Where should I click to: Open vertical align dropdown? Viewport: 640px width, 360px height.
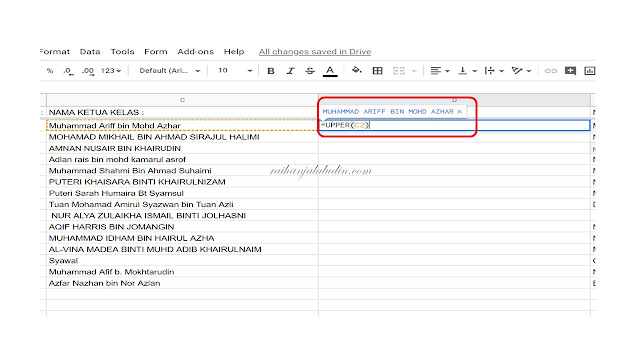coord(467,71)
